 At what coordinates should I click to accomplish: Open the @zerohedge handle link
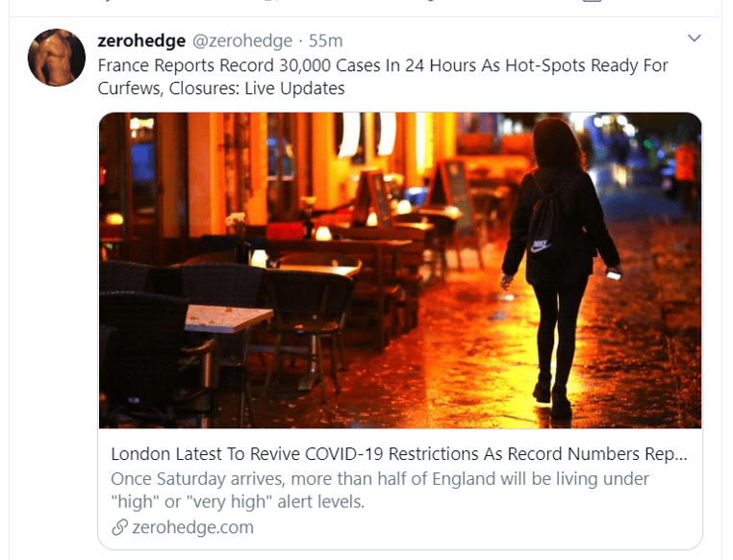(x=242, y=41)
